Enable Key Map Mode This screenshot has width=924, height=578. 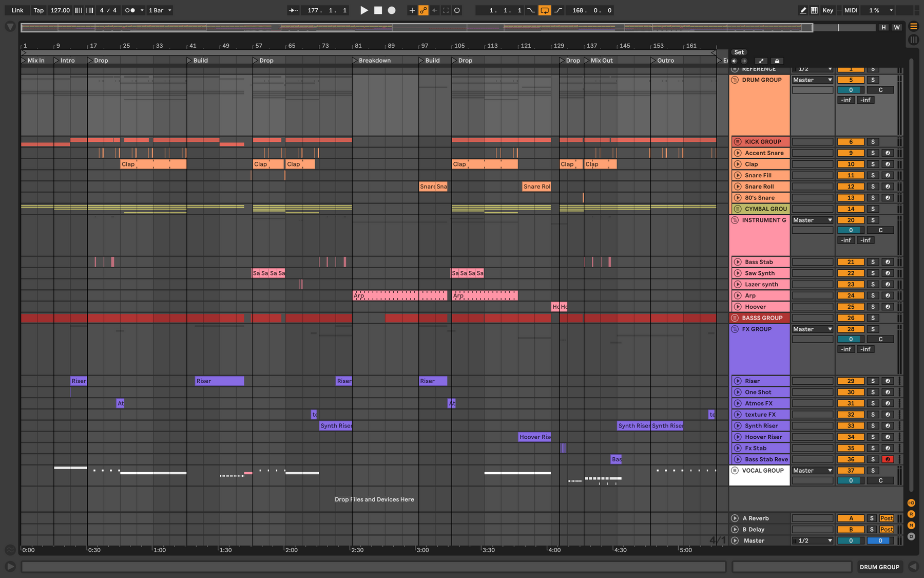click(828, 10)
